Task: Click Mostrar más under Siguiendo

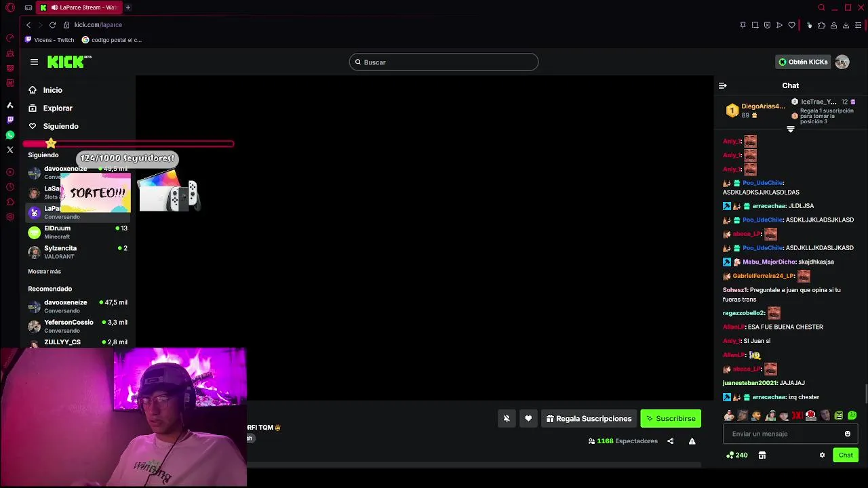Action: (44, 272)
